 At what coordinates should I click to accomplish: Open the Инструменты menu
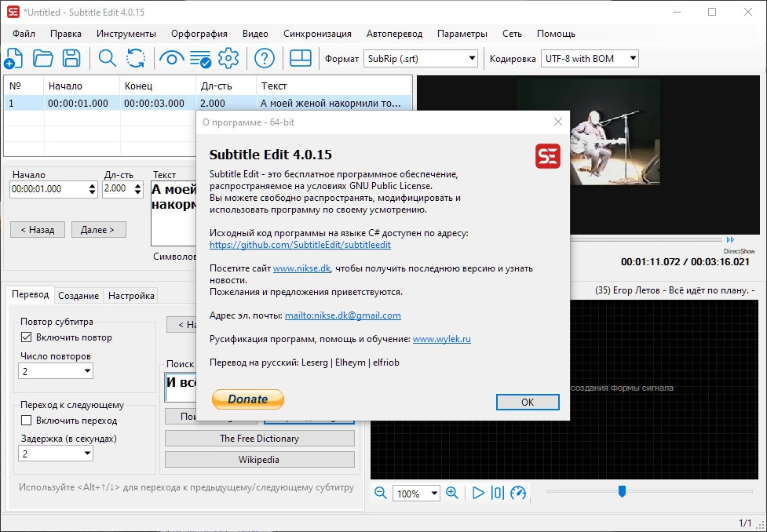click(126, 34)
